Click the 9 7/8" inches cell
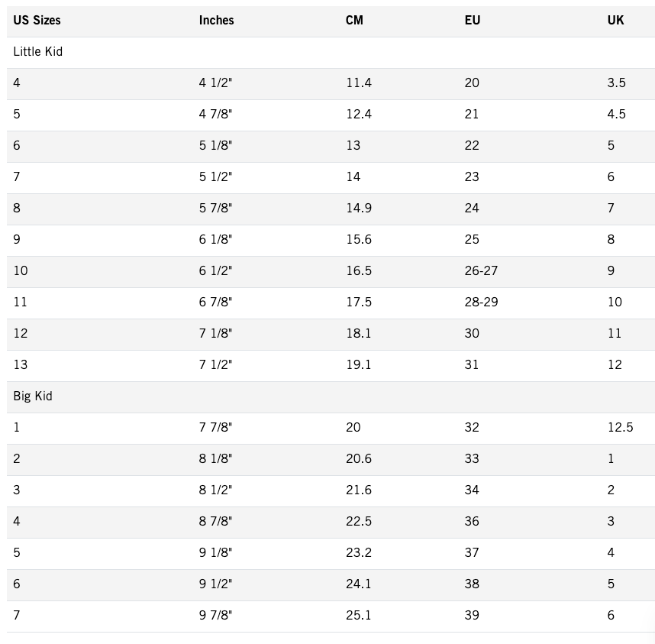This screenshot has width=655, height=644. tap(215, 615)
